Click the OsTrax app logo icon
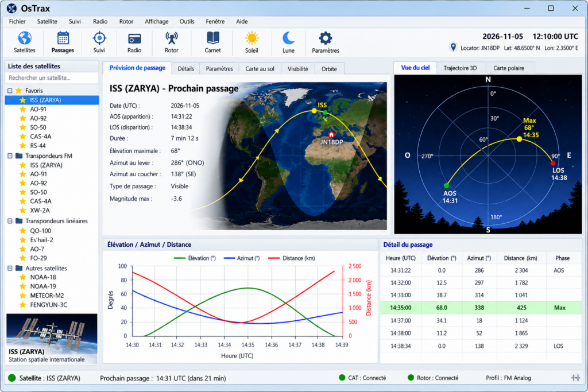Screen dimensions: 588x392 [11, 8]
